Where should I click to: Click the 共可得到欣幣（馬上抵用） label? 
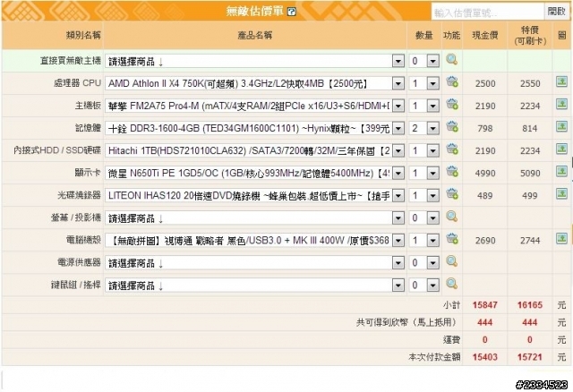pos(406,322)
